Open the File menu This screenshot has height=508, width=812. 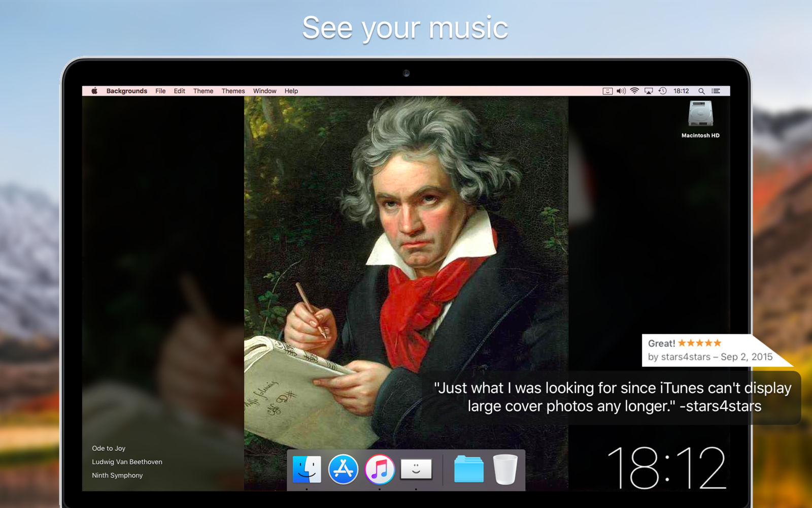pyautogui.click(x=160, y=91)
